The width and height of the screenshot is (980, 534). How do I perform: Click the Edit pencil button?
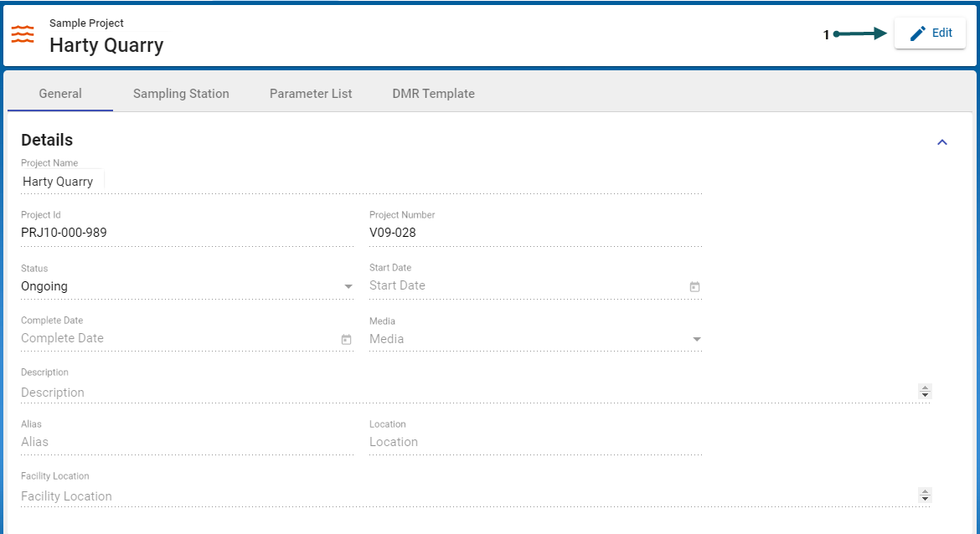(x=930, y=33)
